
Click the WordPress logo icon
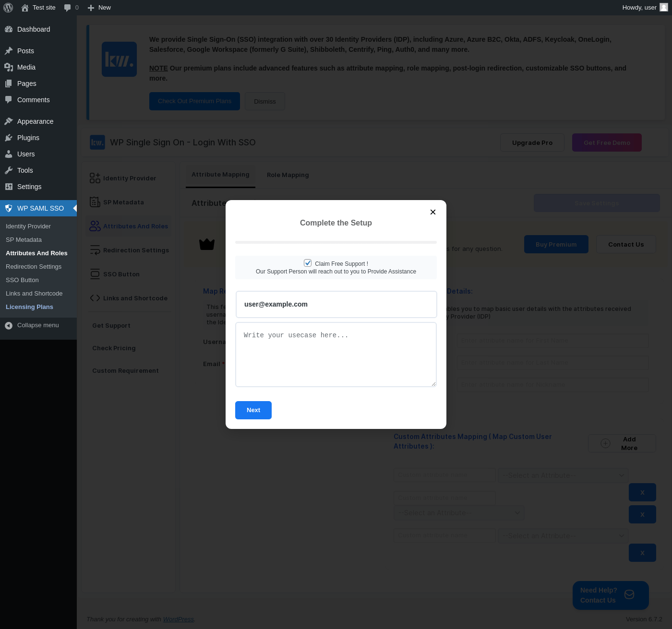point(8,8)
